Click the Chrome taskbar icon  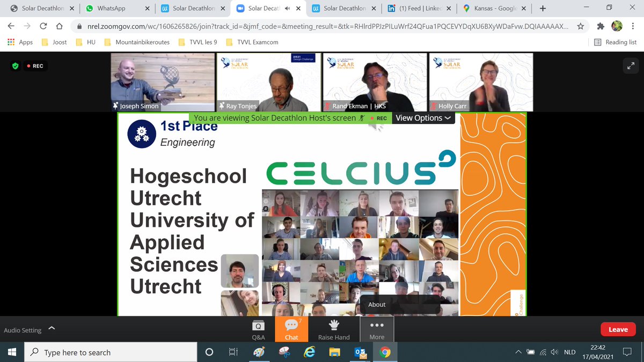[x=385, y=352]
